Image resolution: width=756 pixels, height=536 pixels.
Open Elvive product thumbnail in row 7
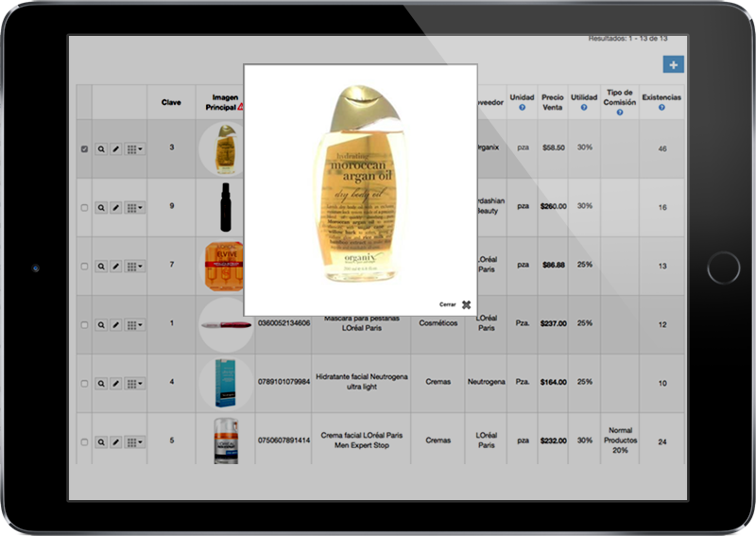[x=224, y=267]
